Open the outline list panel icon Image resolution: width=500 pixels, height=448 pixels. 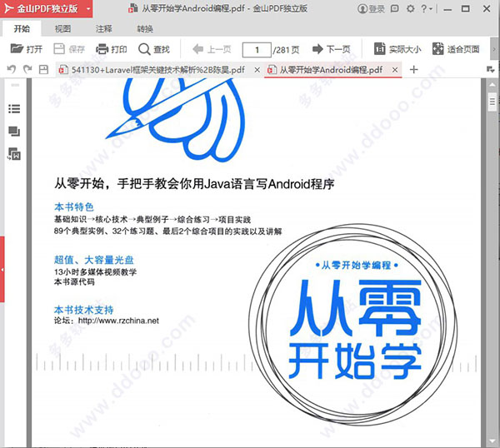pos(14,109)
